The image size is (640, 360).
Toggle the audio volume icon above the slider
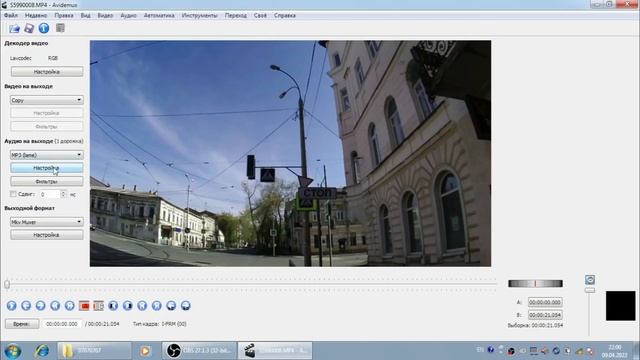pos(590,280)
